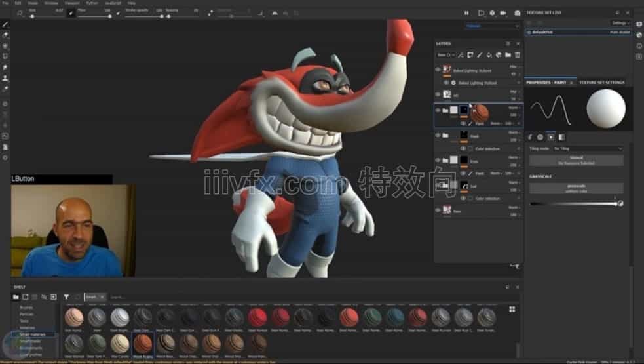Open Material properties icon in Properties panel
This screenshot has height=364, width=644.
click(562, 137)
